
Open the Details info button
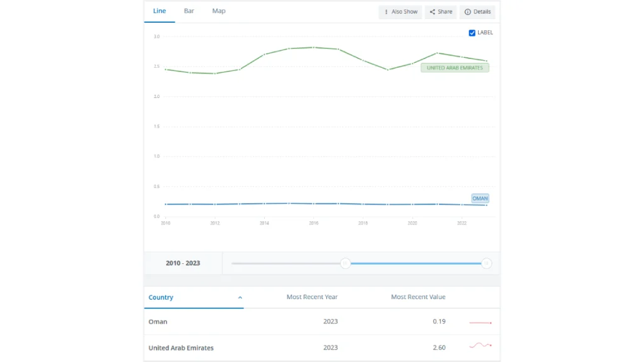pos(477,12)
